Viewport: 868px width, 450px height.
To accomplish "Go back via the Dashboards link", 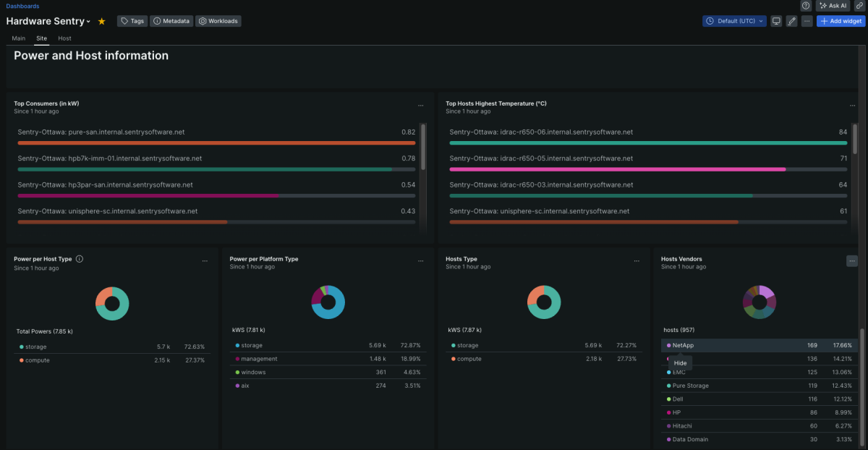I will [x=22, y=6].
